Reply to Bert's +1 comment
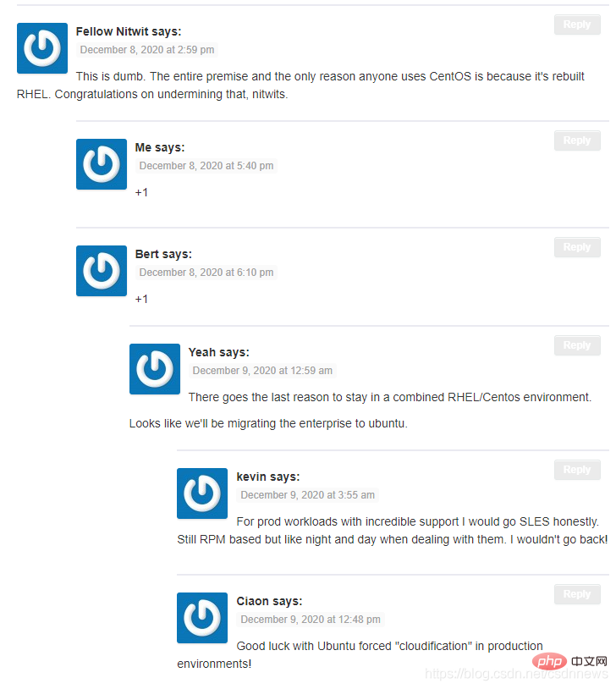The width and height of the screenshot is (616, 689). (577, 247)
